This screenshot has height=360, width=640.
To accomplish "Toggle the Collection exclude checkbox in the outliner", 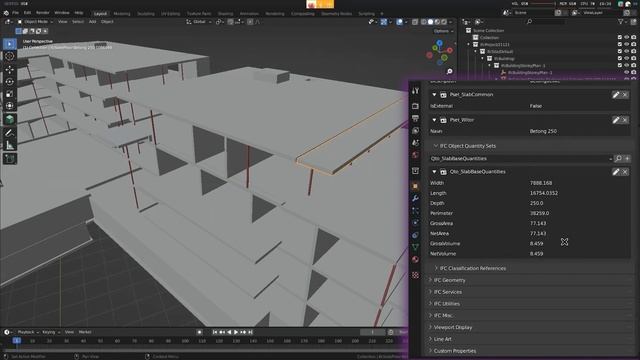I will [x=620, y=38].
